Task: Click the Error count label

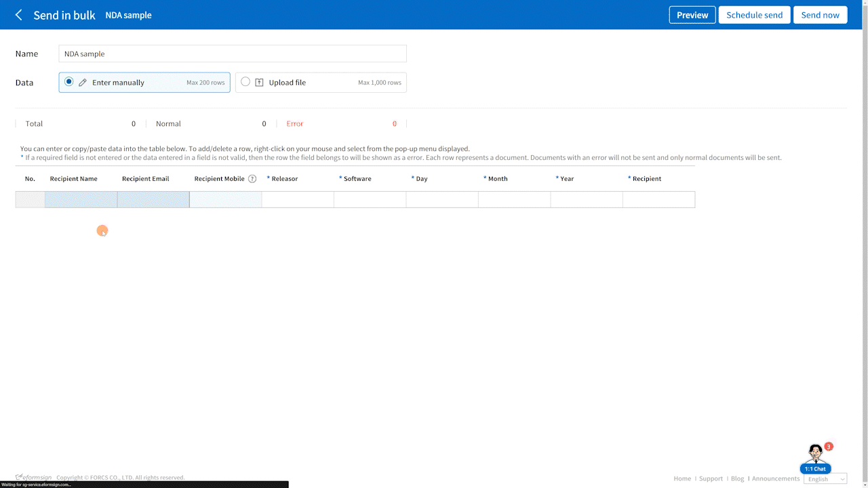Action: (x=295, y=124)
